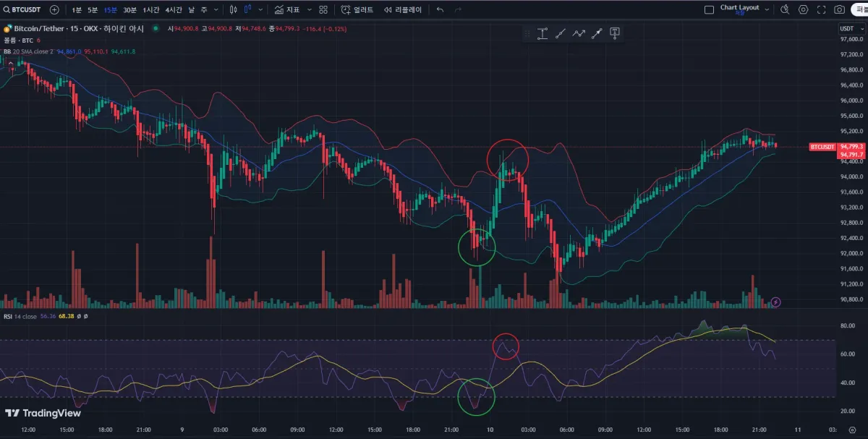This screenshot has height=439, width=868.
Task: Open the quick search icon
Action: (786, 10)
